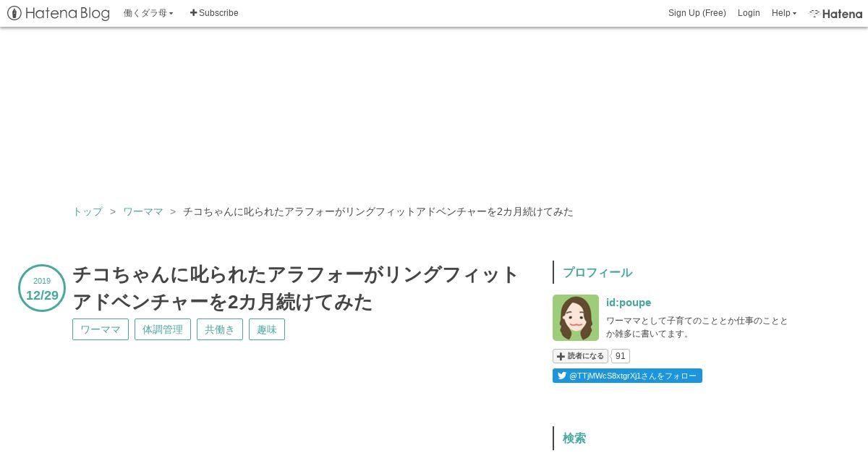Screen dimensions: 868x456
Task: Subscribe to the blog via +Subscribe
Action: [214, 13]
